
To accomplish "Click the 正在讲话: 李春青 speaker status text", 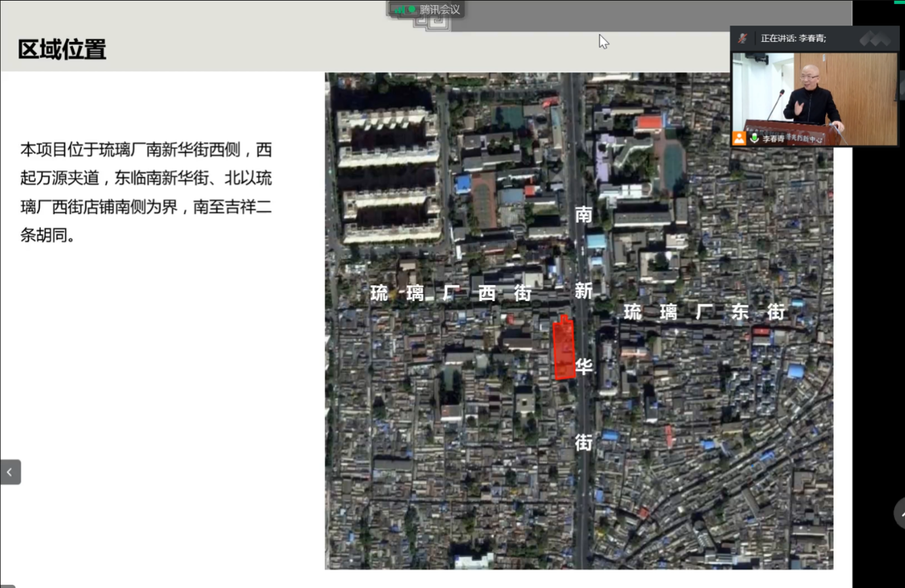I will [x=793, y=39].
